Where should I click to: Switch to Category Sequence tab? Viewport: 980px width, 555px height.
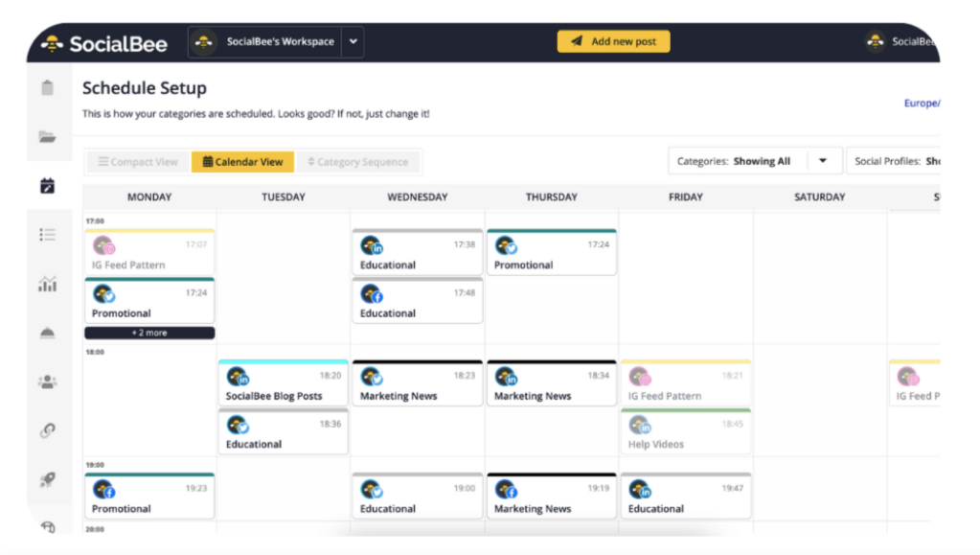click(357, 162)
